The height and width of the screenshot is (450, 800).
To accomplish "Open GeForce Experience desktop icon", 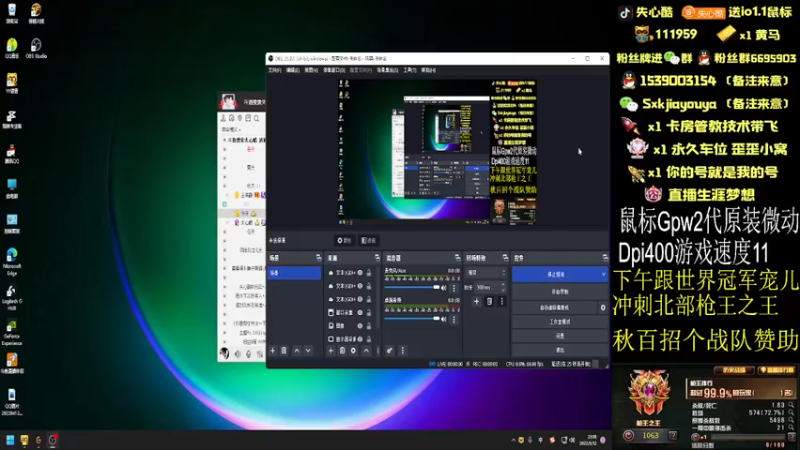I will tap(12, 333).
